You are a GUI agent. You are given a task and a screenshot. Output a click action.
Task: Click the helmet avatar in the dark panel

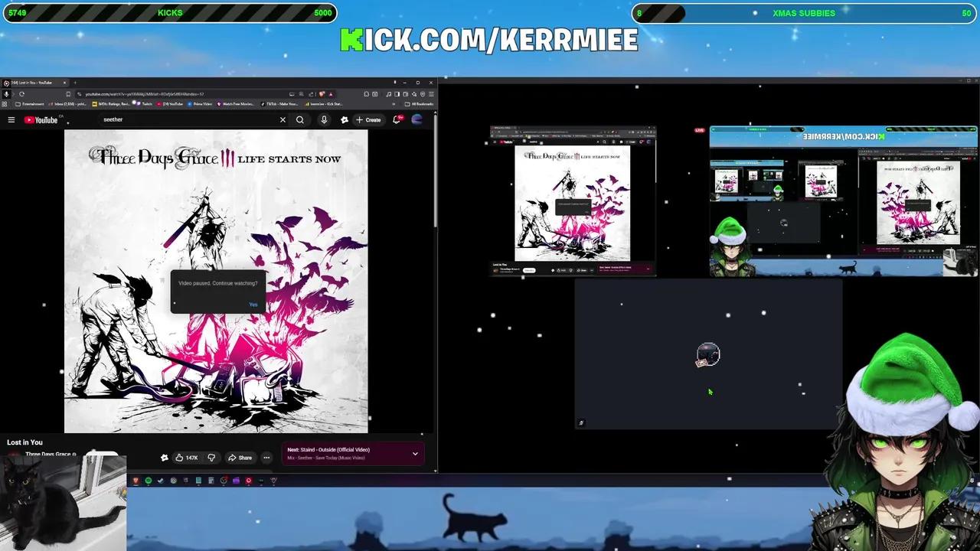pos(708,355)
